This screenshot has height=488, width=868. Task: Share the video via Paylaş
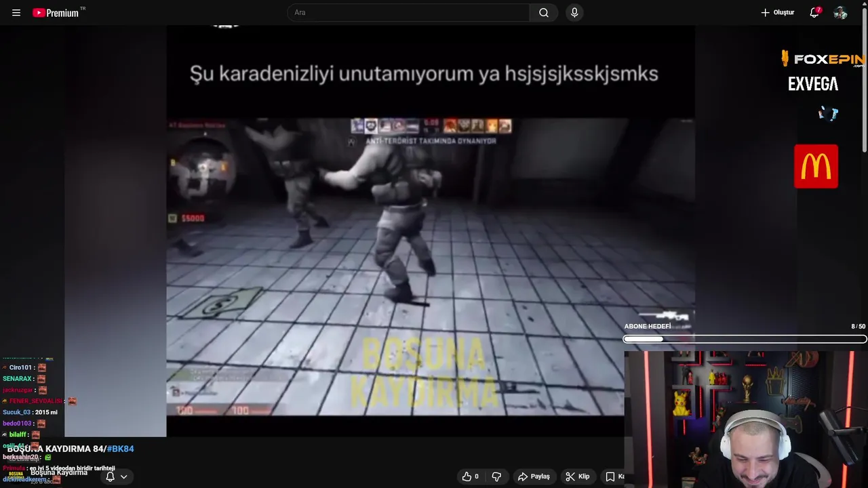click(x=534, y=476)
